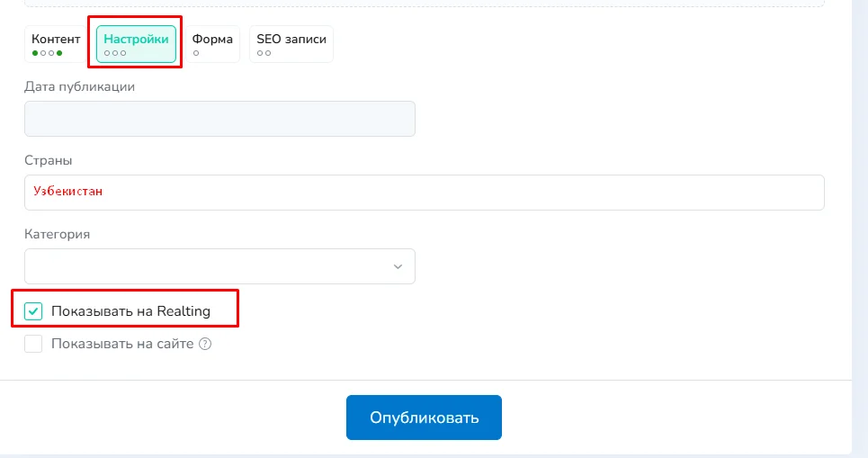Select the Узбекистан country entry

tap(68, 192)
